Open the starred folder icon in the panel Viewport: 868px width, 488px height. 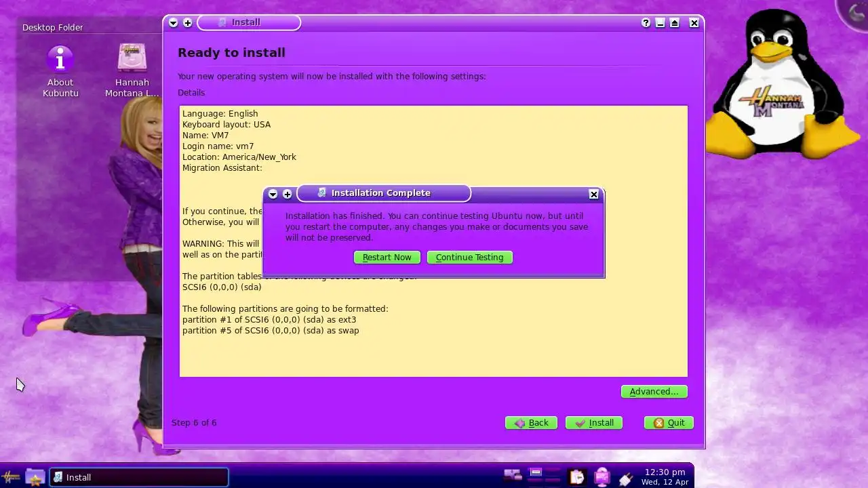[35, 477]
